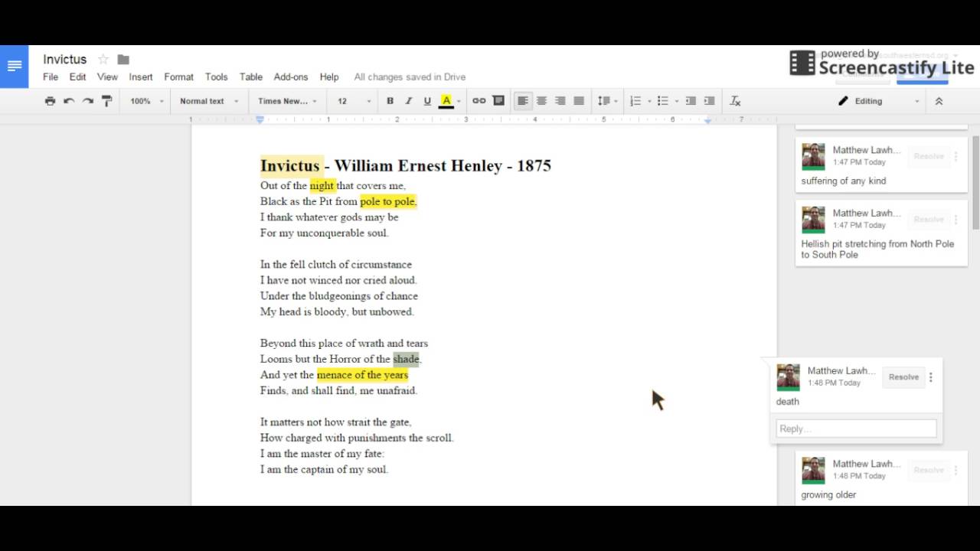Insert a link with the toolbar icon

pyautogui.click(x=479, y=101)
